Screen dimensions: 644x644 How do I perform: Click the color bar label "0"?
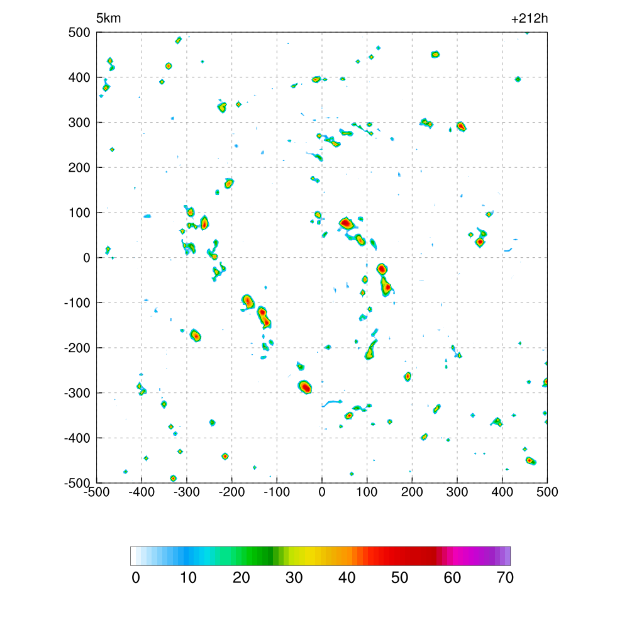(x=136, y=578)
